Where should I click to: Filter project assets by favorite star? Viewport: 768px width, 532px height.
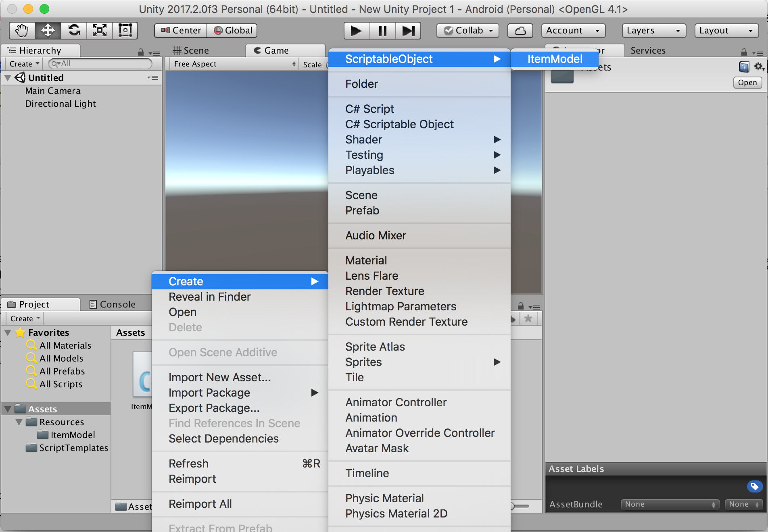528,319
